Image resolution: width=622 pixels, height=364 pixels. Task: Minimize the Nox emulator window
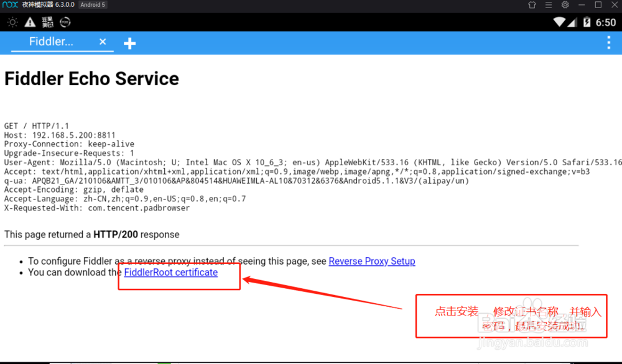(x=582, y=5)
